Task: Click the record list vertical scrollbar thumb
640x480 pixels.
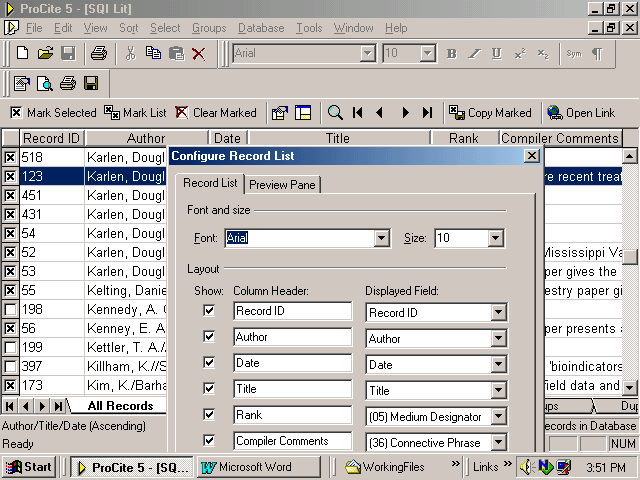Action: 630,257
